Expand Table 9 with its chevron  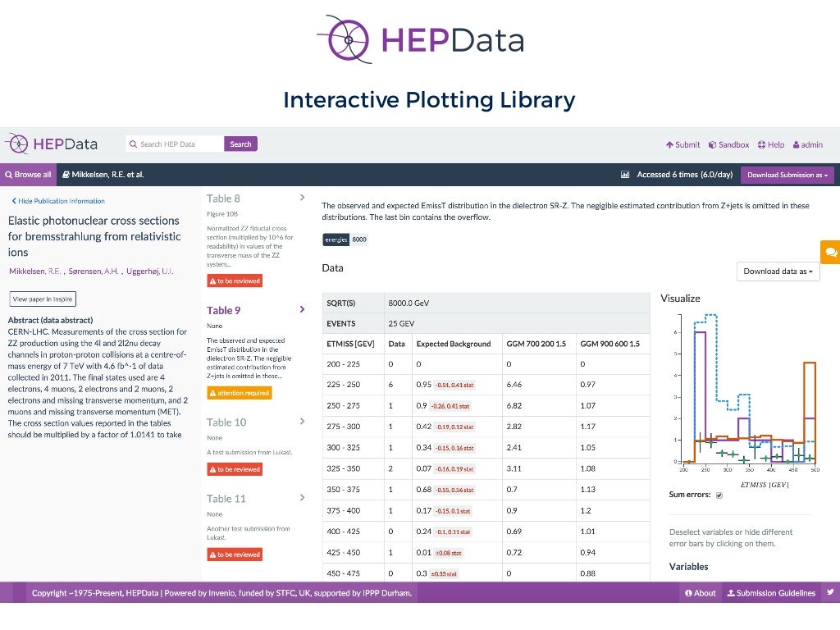302,309
